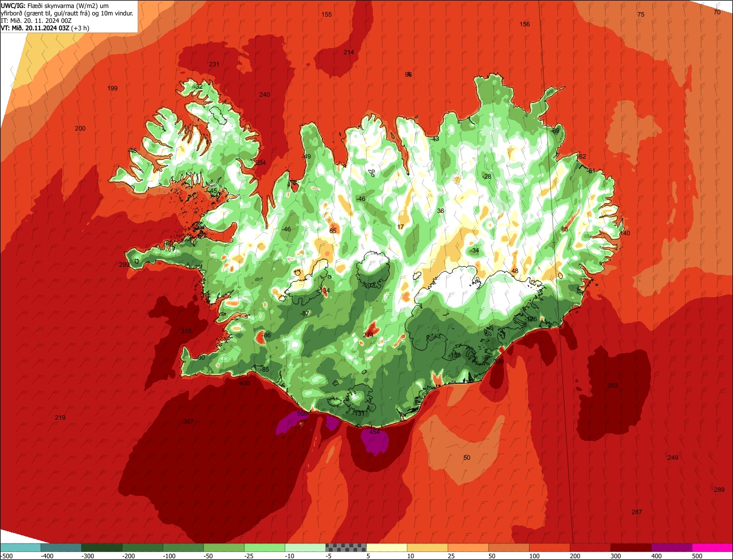
Task: Click the map value "214"
Action: (x=349, y=52)
